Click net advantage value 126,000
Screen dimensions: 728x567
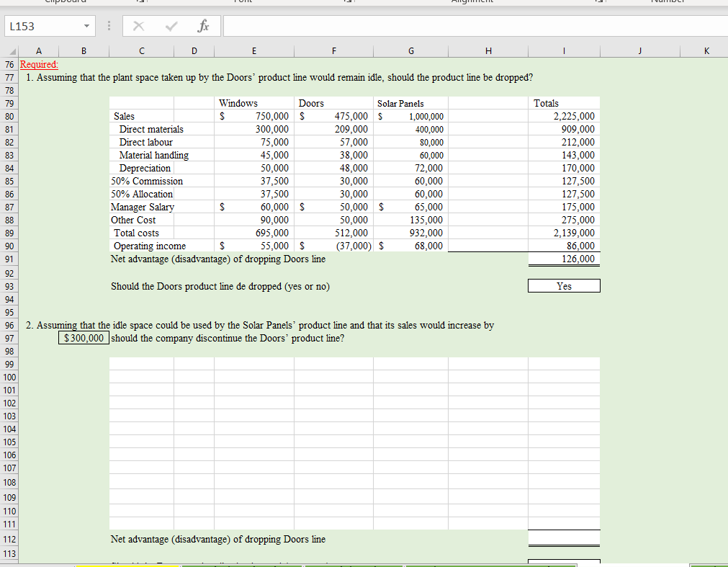[x=564, y=259]
